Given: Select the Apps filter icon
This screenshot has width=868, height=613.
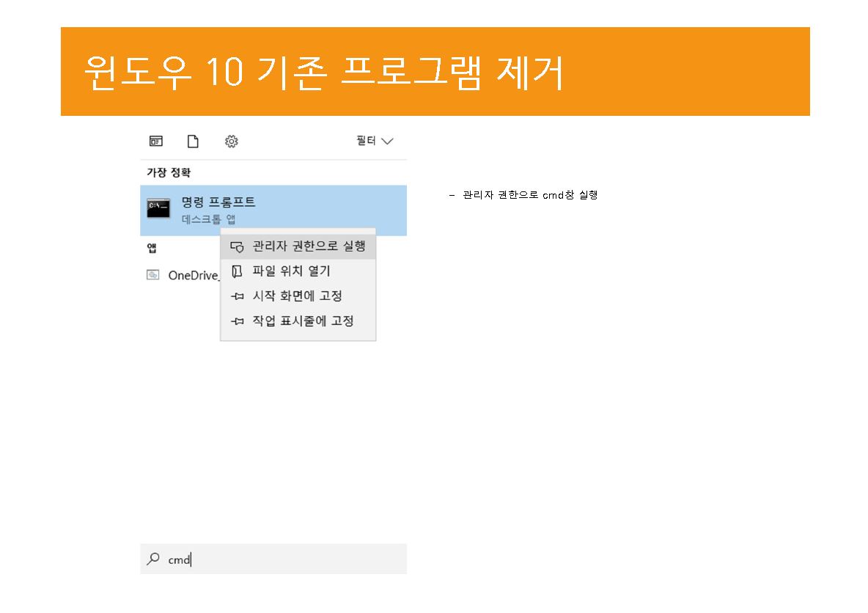Looking at the screenshot, I should coord(156,142).
